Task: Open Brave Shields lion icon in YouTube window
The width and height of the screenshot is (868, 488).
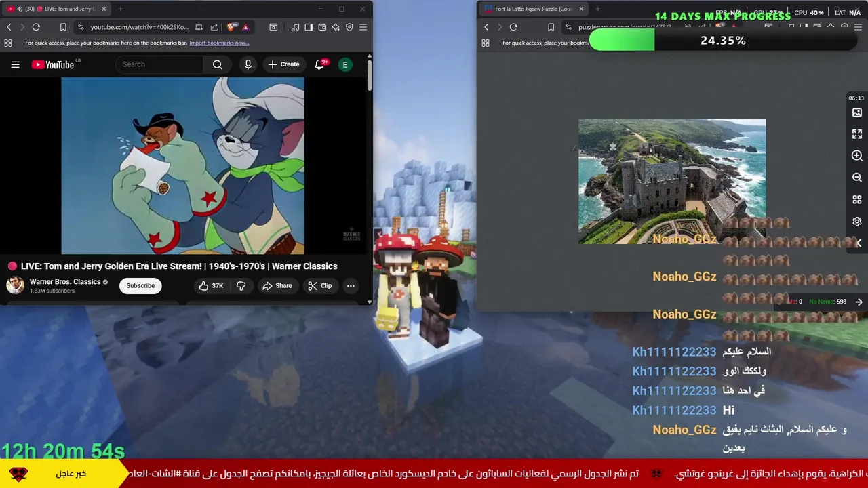Action: [231, 27]
